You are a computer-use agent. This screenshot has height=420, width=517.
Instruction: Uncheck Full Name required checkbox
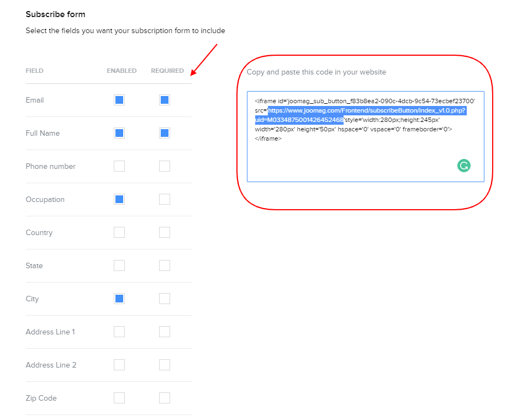[165, 133]
